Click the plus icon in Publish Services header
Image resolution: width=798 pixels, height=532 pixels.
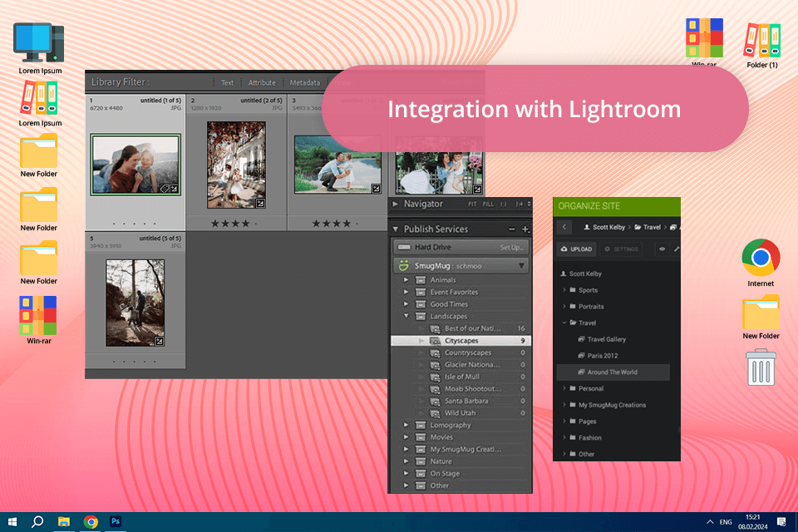525,229
